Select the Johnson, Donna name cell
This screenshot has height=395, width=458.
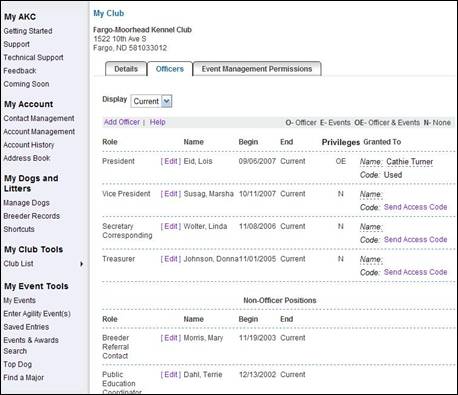point(211,259)
